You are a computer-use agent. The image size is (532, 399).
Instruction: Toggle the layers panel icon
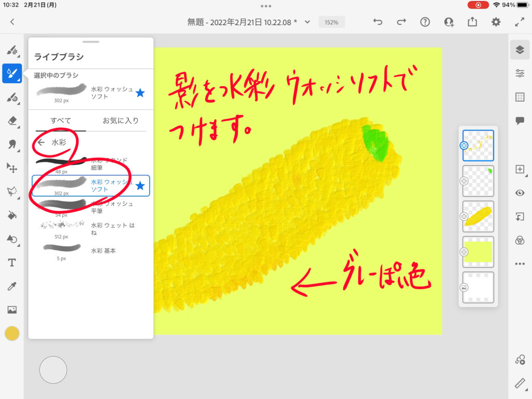[x=520, y=49]
